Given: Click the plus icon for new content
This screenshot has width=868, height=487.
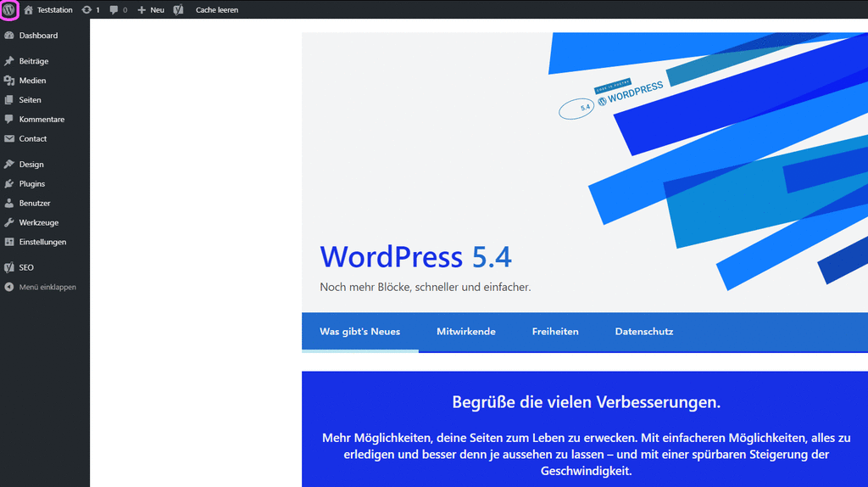Looking at the screenshot, I should tap(142, 10).
